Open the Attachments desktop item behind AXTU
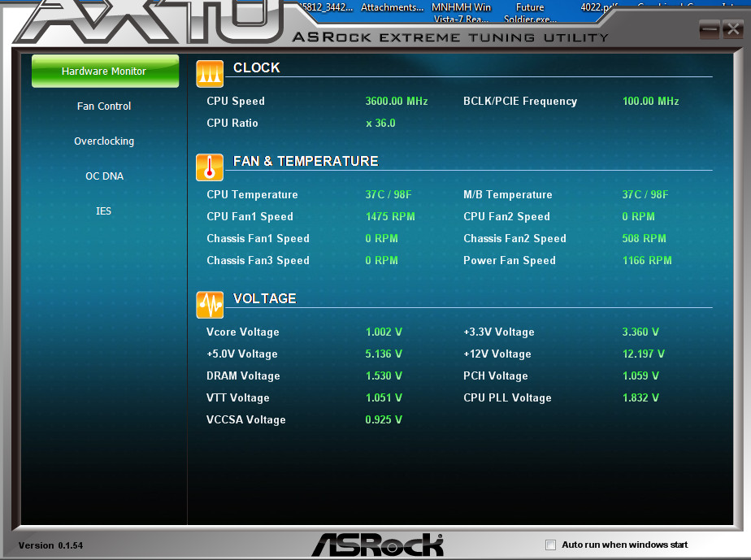Screen dimensions: 751x560 (392, 7)
